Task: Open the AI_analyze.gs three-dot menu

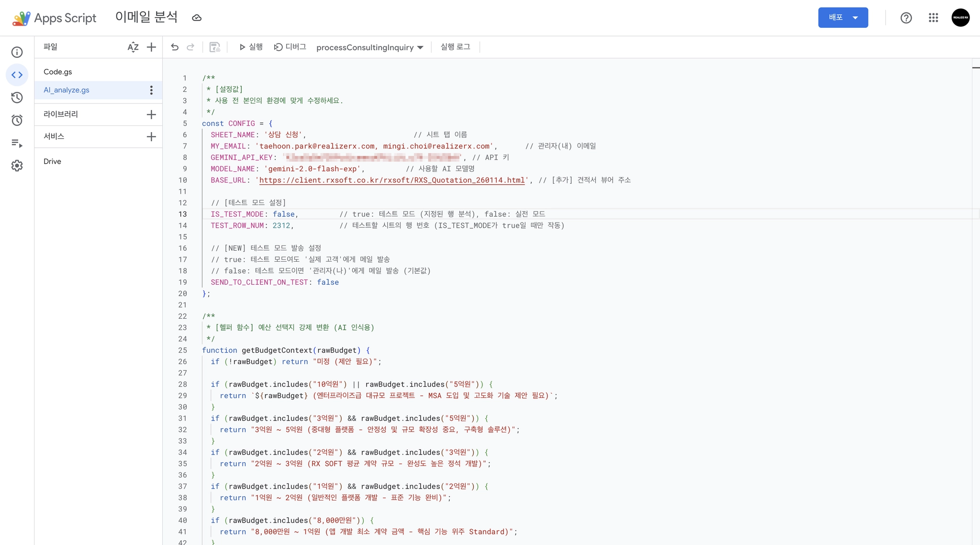Action: (x=151, y=90)
